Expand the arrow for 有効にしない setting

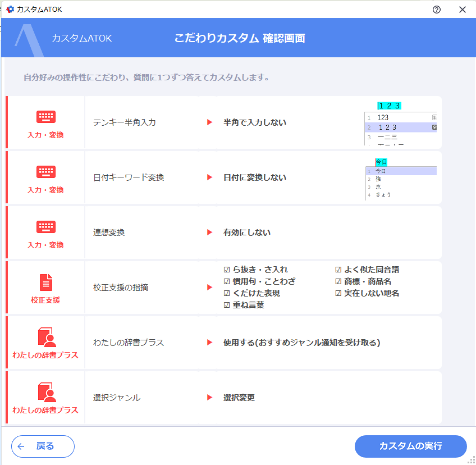click(210, 232)
